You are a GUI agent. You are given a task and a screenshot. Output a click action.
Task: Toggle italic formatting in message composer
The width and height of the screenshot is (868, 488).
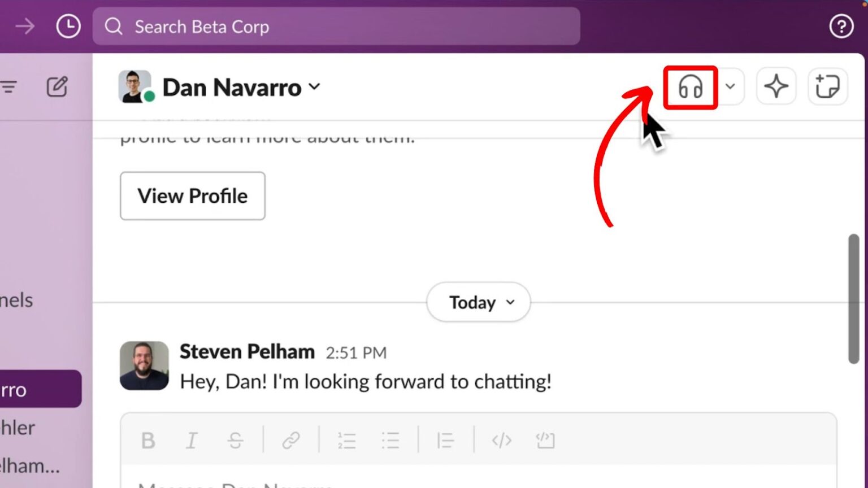(192, 441)
